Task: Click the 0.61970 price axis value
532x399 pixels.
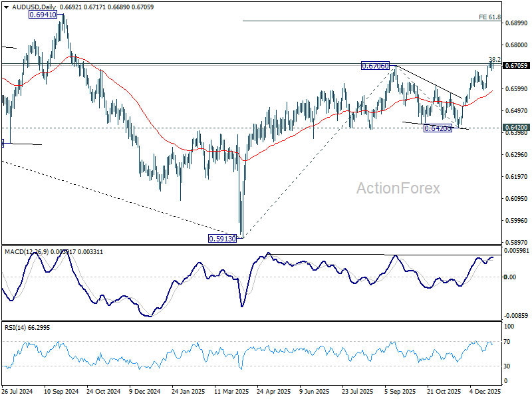Action: 517,177
